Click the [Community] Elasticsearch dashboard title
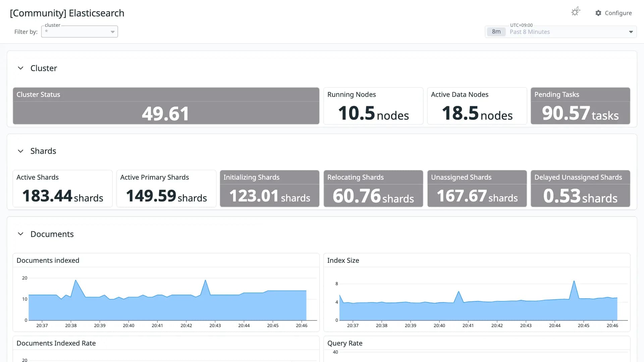 click(x=67, y=13)
